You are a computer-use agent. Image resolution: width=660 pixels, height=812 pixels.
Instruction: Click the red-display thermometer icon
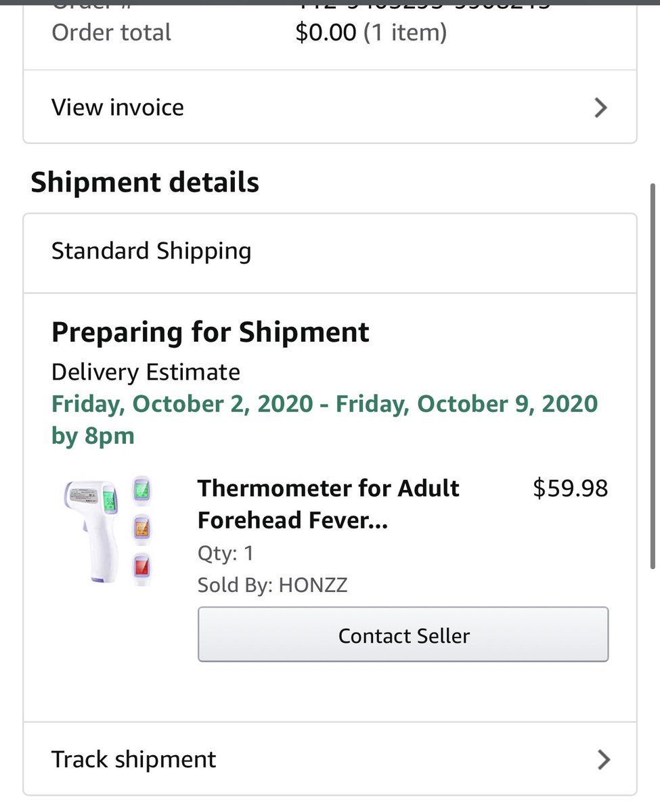[x=141, y=566]
